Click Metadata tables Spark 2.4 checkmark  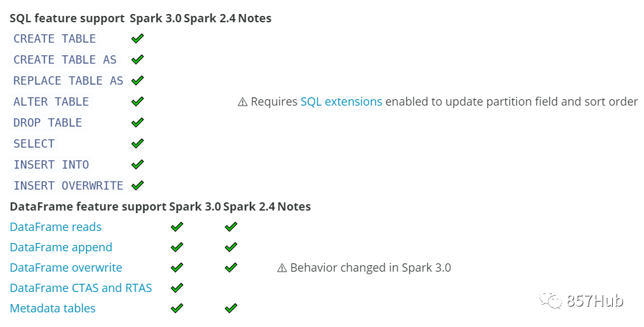[231, 309]
